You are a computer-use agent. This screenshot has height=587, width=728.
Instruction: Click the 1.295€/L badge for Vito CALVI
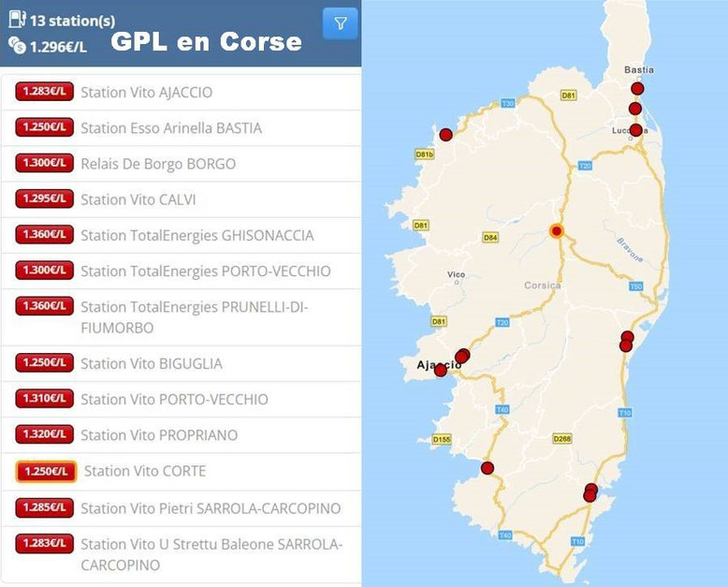pos(45,198)
